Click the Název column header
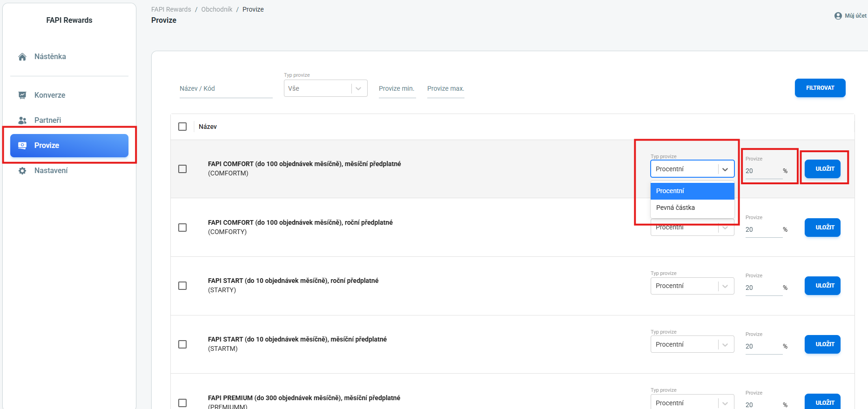The width and height of the screenshot is (868, 409). (x=208, y=127)
